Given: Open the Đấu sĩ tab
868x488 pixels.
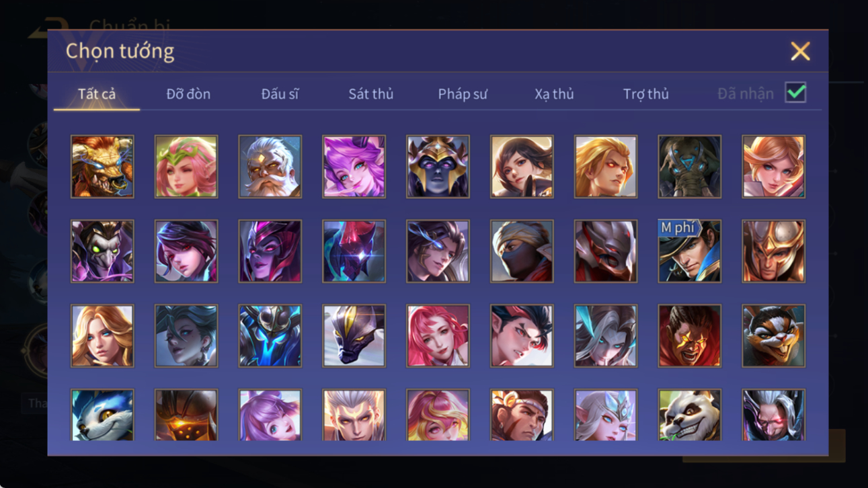Looking at the screenshot, I should click(280, 94).
